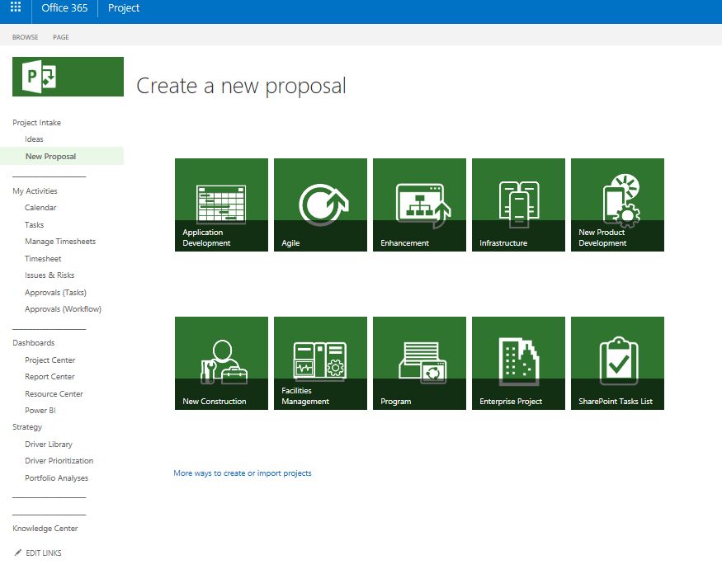Select the New Construction tile
This screenshot has height=588, width=722.
(221, 363)
